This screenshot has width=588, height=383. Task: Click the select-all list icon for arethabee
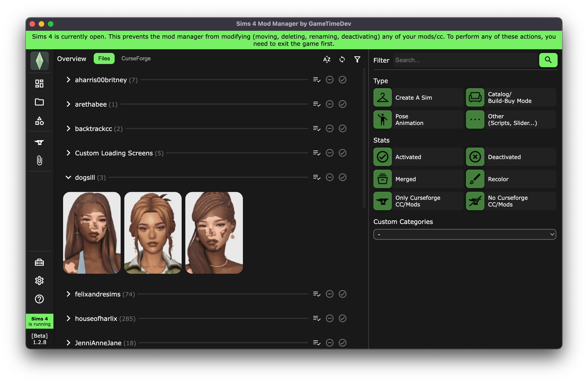317,104
